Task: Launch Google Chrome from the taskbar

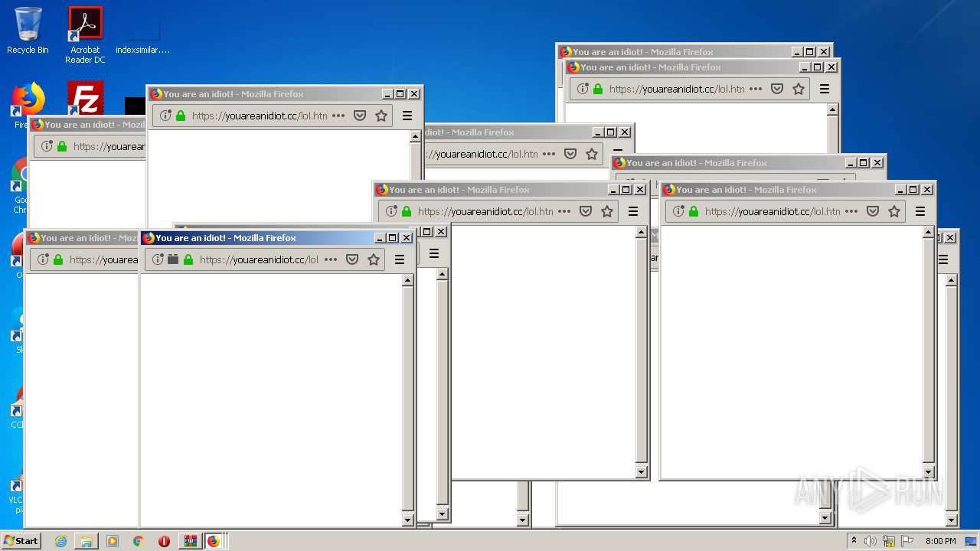Action: point(138,541)
